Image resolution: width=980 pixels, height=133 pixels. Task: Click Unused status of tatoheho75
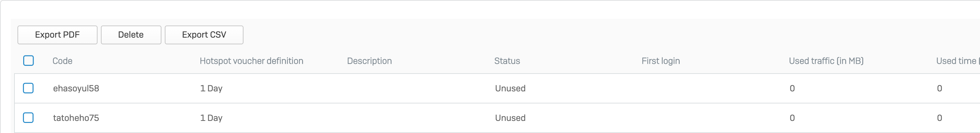click(x=510, y=118)
